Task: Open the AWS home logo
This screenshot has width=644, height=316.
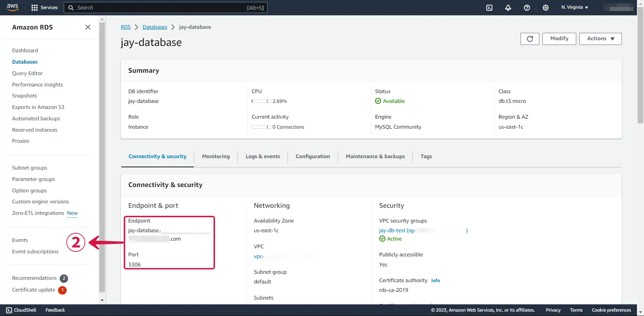Action: click(x=12, y=7)
